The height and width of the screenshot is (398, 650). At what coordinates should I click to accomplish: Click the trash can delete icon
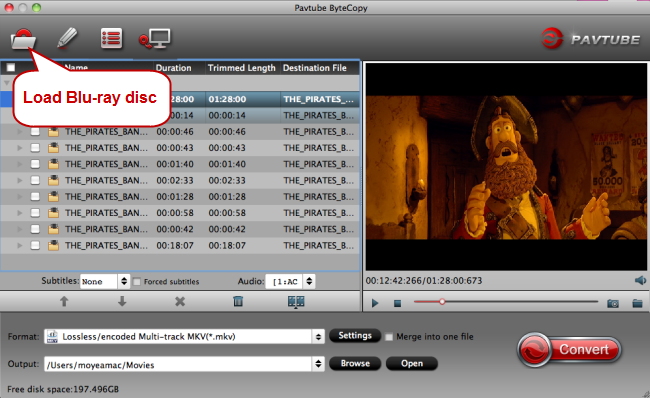click(238, 301)
